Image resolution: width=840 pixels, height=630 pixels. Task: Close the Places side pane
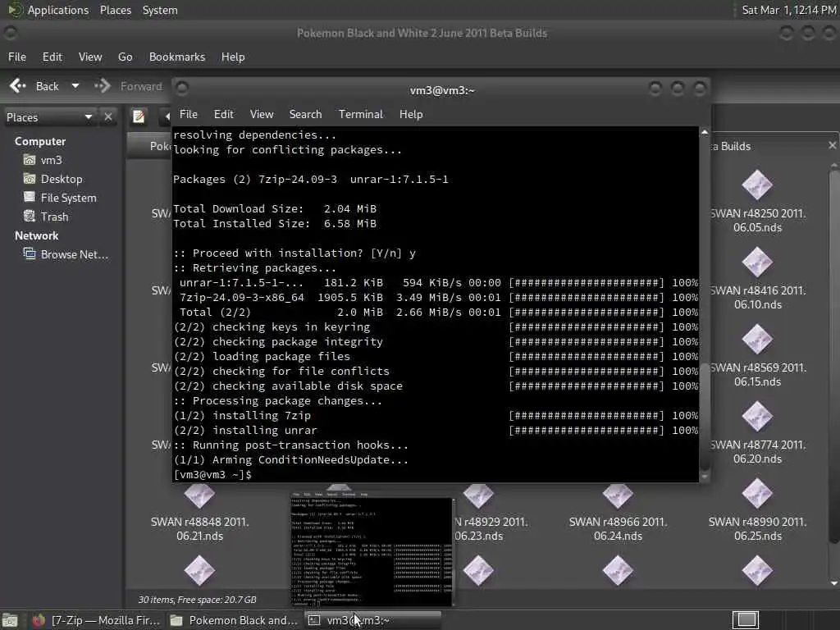pos(108,116)
